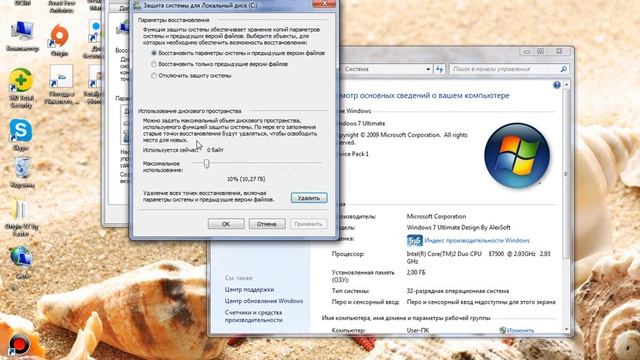Click 'Windows 7 Ultimate Design By AlexSoft' text
The width and height of the screenshot is (640, 360).
pyautogui.click(x=458, y=227)
